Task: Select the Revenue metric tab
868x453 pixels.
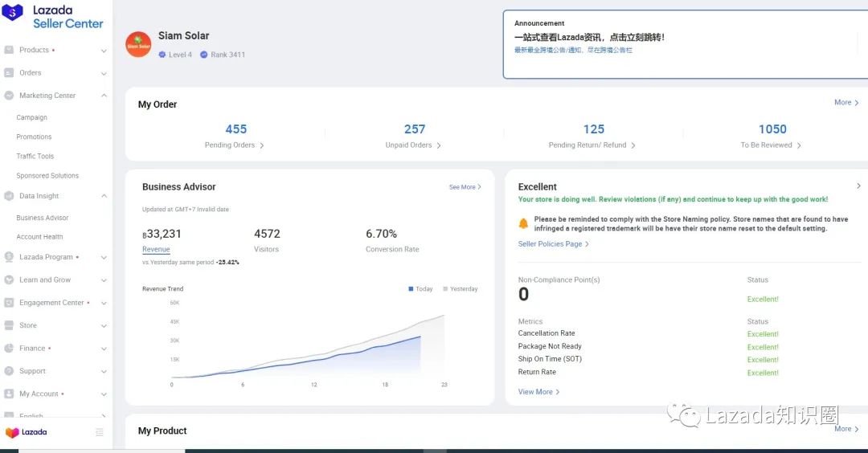Action: tap(156, 250)
